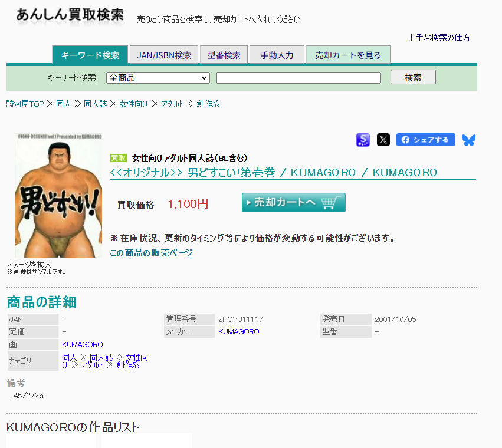Viewport: 502px width, 448px height.
Task: Click the KUMAGORO maker link
Action: pos(238,332)
